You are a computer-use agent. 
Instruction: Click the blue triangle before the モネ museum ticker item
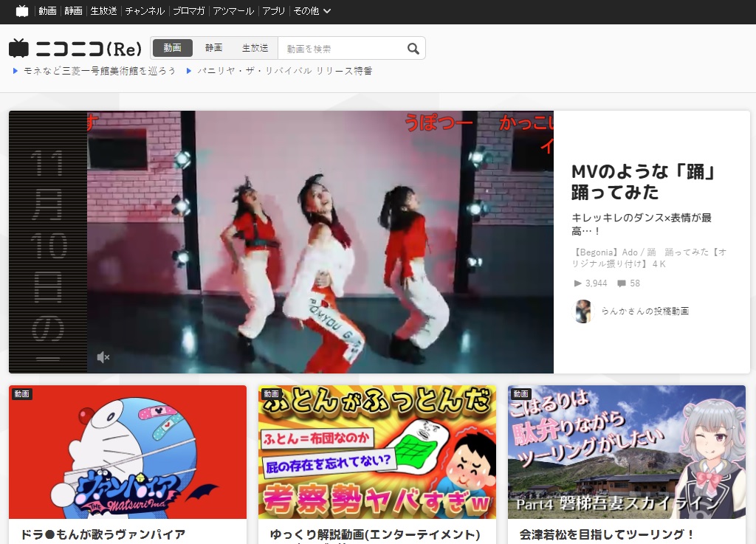15,72
